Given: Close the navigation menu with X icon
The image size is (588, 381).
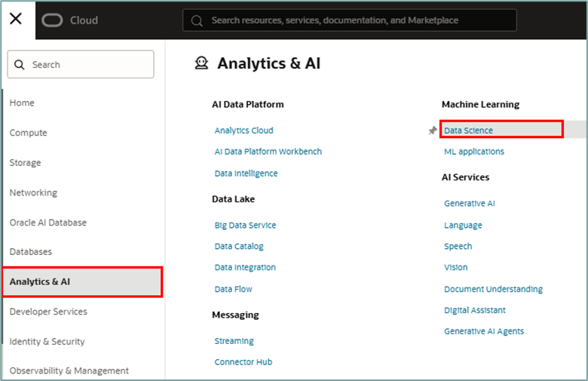Looking at the screenshot, I should point(16,18).
